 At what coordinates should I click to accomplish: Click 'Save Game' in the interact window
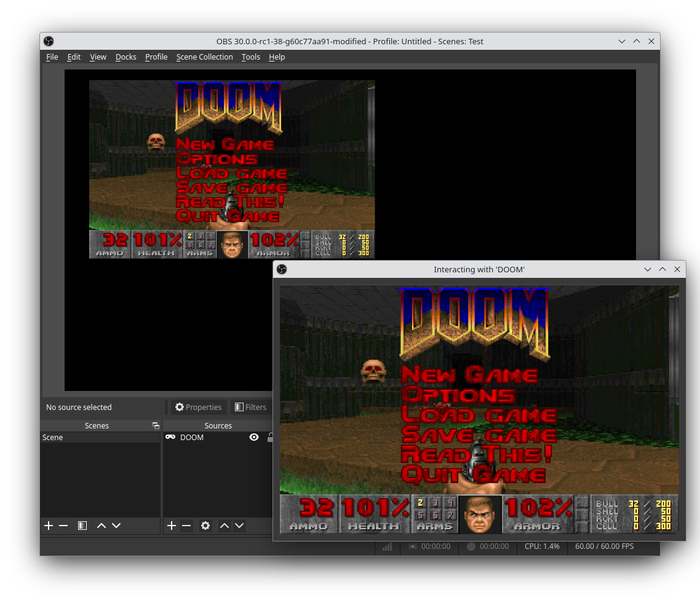coord(479,435)
